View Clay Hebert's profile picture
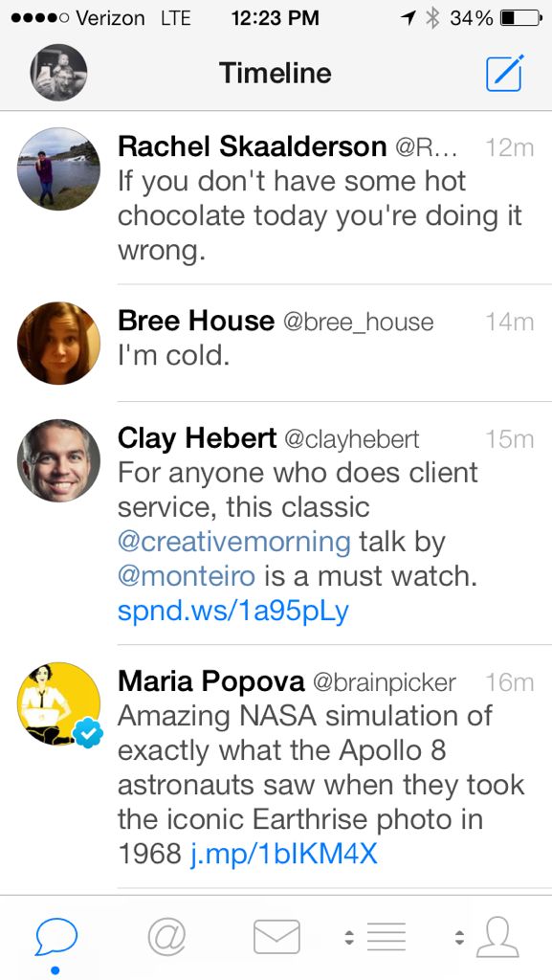Image resolution: width=552 pixels, height=980 pixels. click(x=58, y=460)
